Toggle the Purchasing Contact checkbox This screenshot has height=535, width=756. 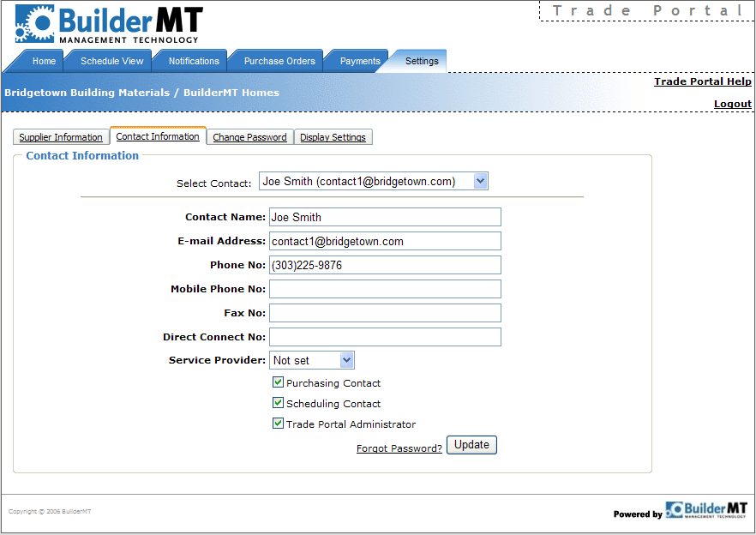point(278,382)
